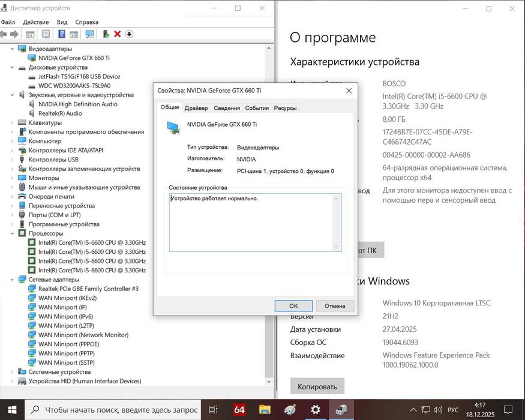Viewport: 525px width, 420px height.
Task: Select WAN Miniport (Network Monitor)
Action: point(83,335)
